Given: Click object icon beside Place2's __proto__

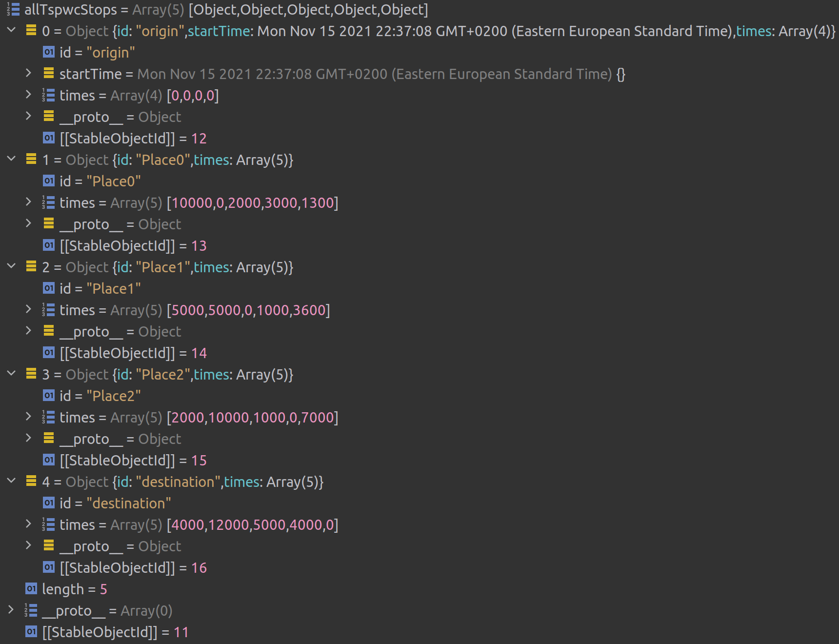Looking at the screenshot, I should point(49,438).
